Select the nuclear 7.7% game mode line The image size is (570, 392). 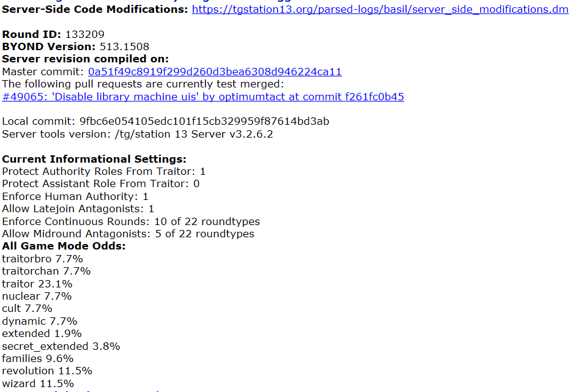point(37,296)
